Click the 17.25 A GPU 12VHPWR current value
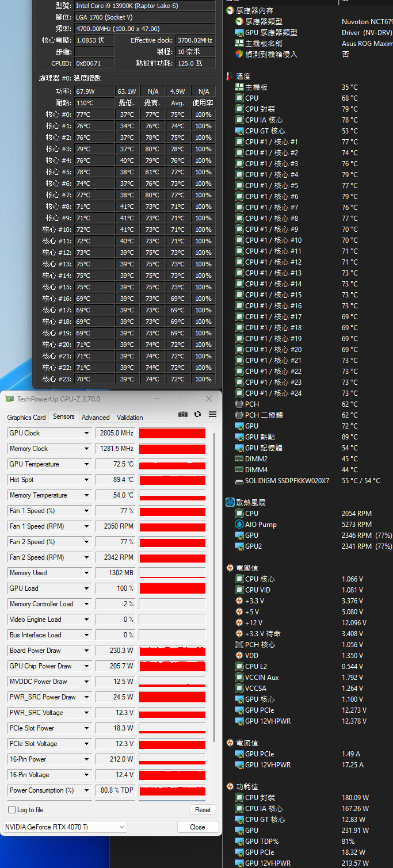 (353, 764)
